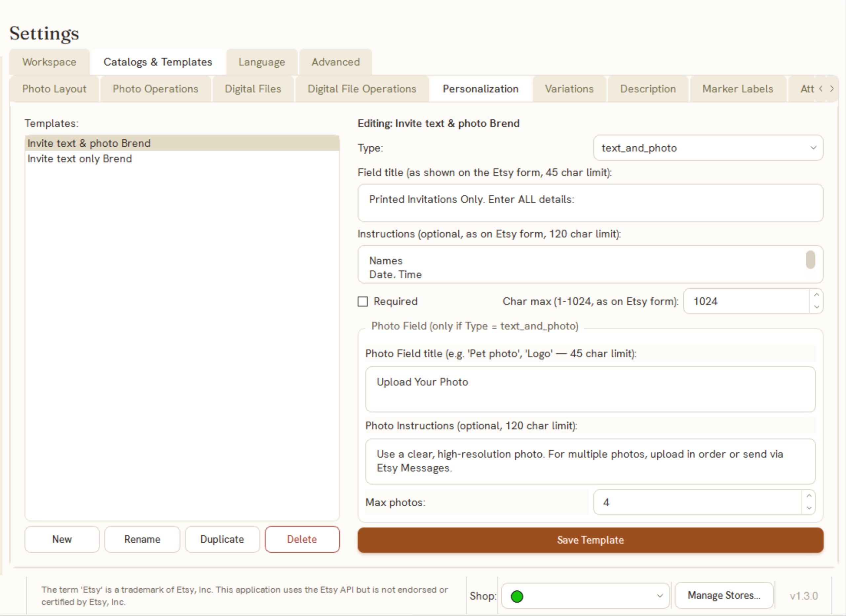
Task: Expand the Shop selector dropdown
Action: (585, 596)
